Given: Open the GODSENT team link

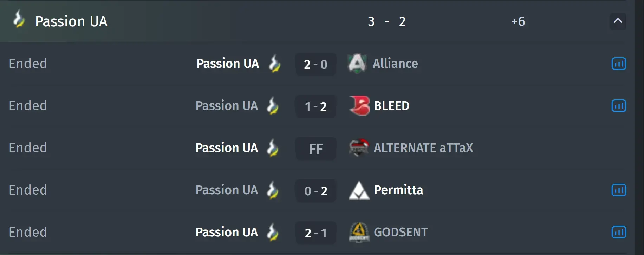Looking at the screenshot, I should 401,232.
